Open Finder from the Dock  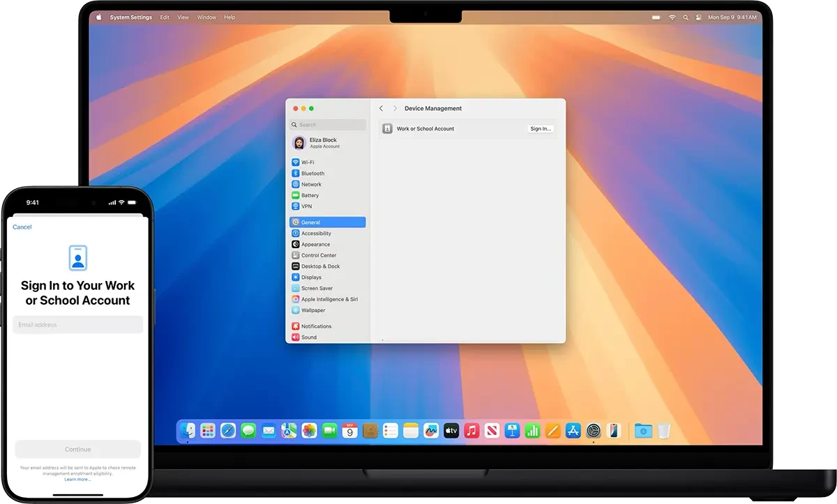(x=188, y=431)
